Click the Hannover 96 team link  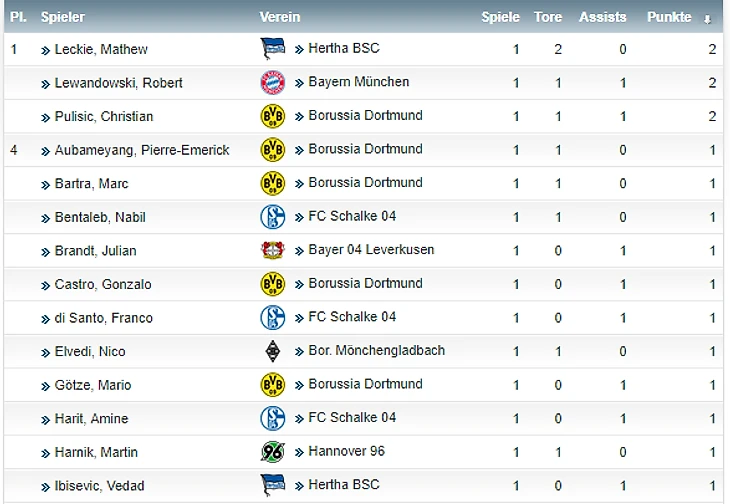[x=346, y=451]
